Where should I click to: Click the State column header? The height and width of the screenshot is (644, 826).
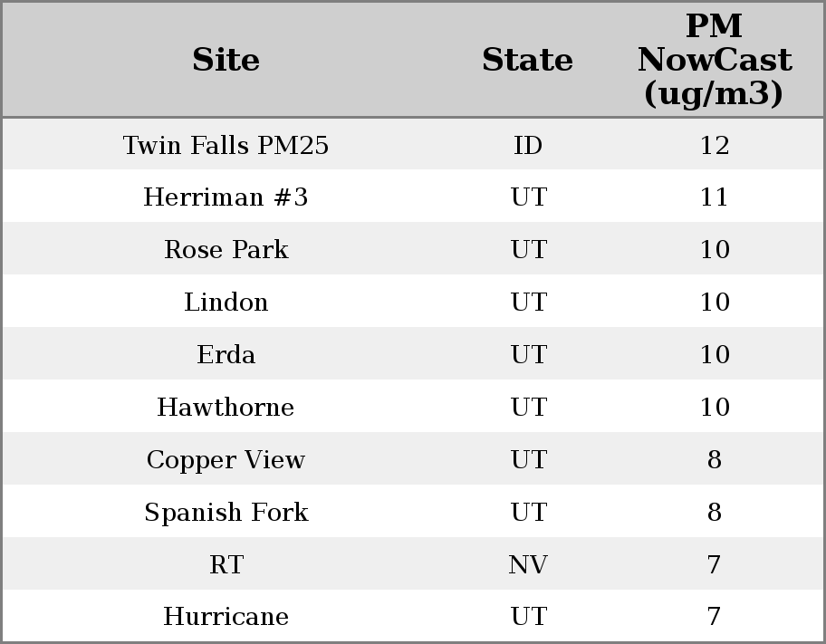[x=527, y=60]
